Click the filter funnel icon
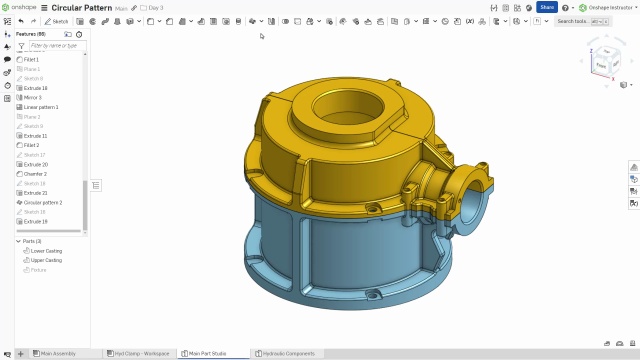Screen dimensions: 640x360 [x=22, y=46]
